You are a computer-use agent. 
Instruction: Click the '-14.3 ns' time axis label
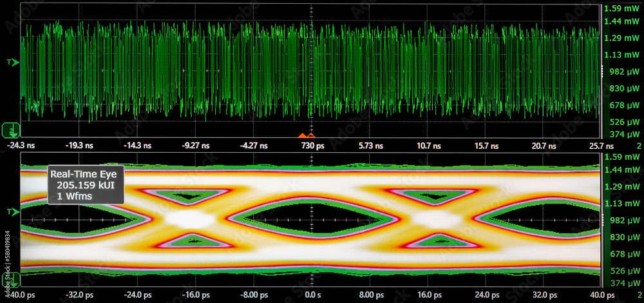click(138, 146)
